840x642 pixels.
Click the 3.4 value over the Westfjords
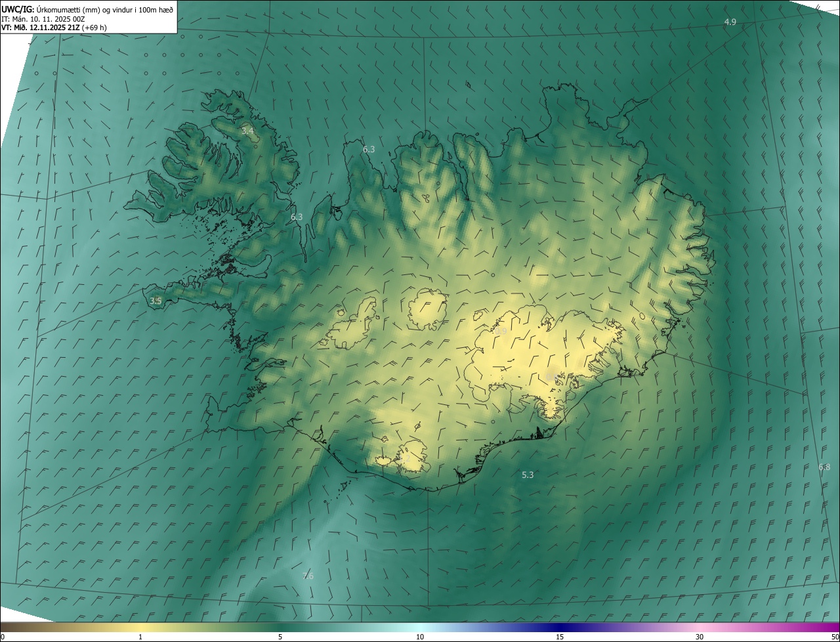coord(247,131)
